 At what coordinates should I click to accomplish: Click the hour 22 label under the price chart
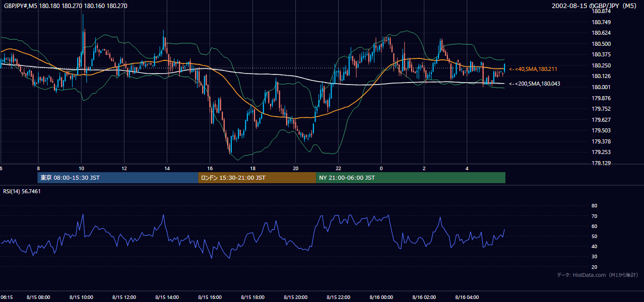(339, 168)
